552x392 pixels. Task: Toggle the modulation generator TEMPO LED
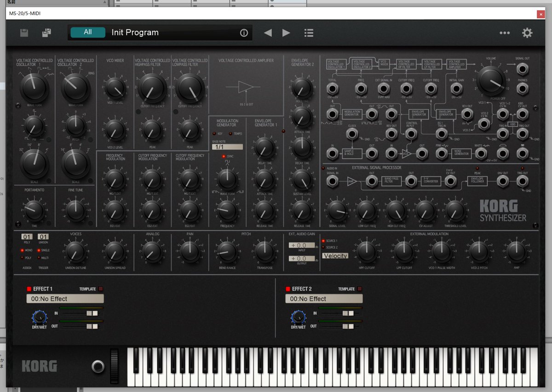point(230,134)
